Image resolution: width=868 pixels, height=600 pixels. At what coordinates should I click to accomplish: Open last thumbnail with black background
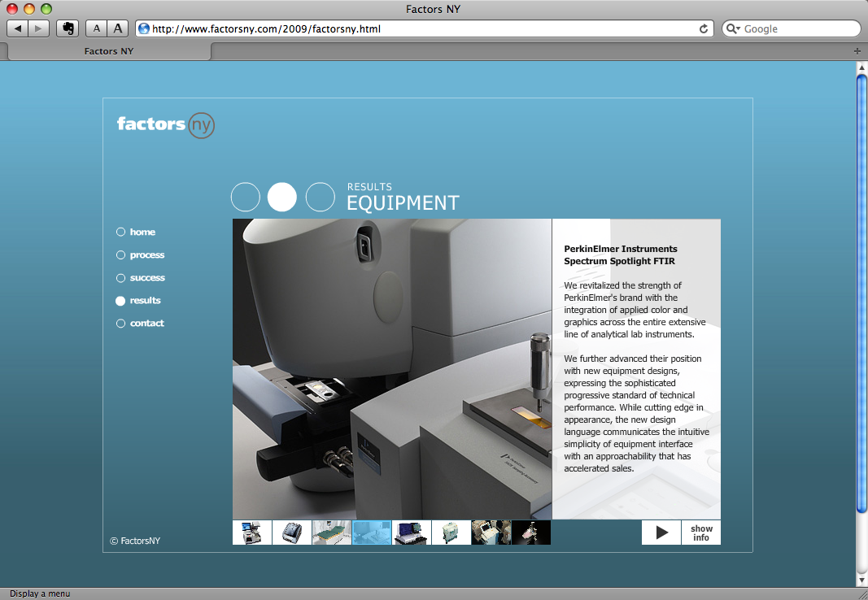pyautogui.click(x=531, y=533)
